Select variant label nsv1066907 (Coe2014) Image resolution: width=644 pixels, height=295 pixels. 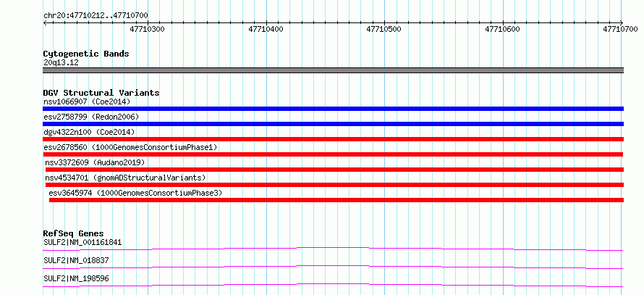[x=87, y=101]
